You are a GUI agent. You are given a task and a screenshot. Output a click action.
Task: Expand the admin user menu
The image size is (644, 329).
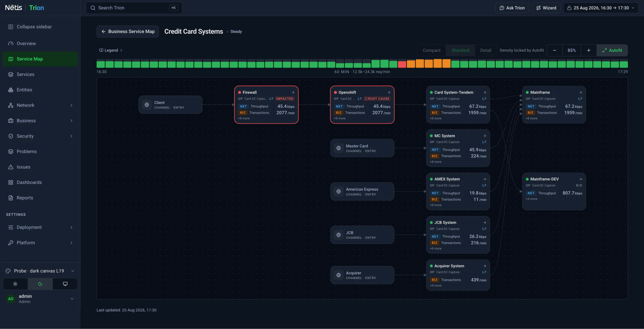coord(72,299)
